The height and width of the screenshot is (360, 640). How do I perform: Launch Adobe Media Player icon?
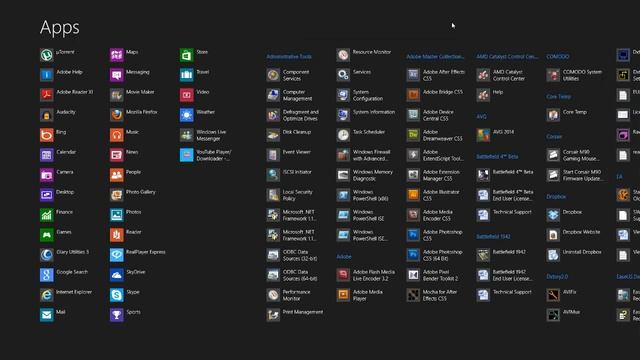pos(343,295)
